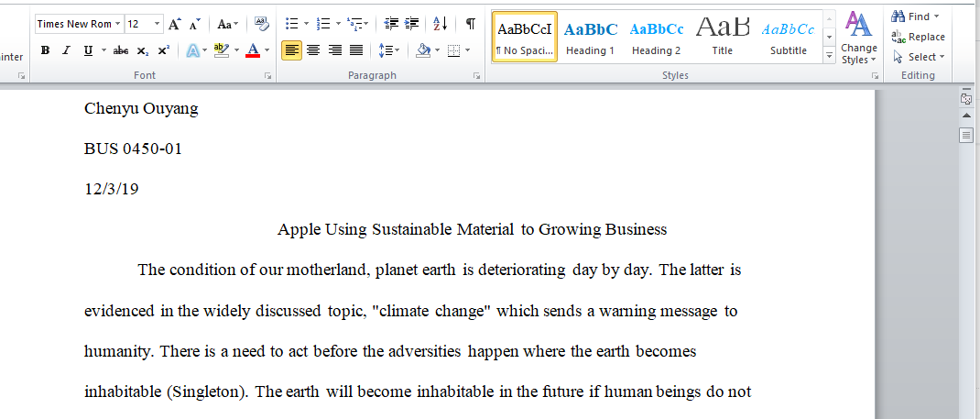The width and height of the screenshot is (980, 419).
Task: Toggle Underline formatting
Action: point(88,50)
